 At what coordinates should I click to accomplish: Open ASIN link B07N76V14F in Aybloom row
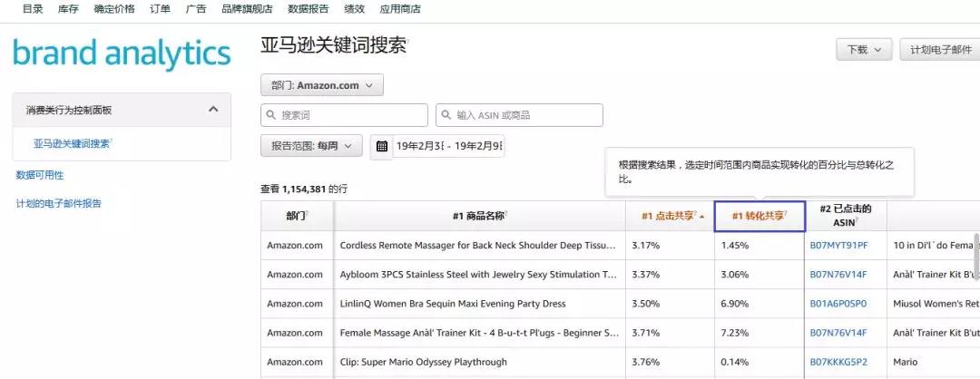(x=838, y=274)
